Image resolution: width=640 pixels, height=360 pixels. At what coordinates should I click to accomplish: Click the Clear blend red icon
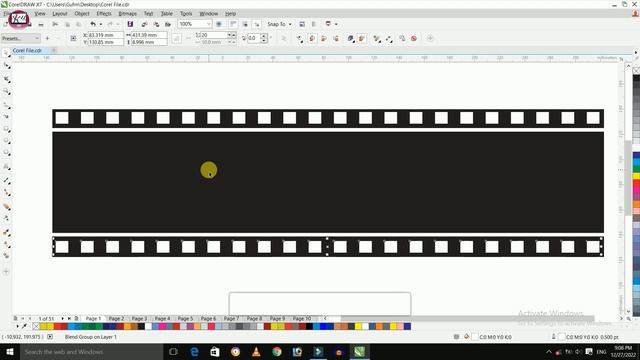(x=414, y=38)
